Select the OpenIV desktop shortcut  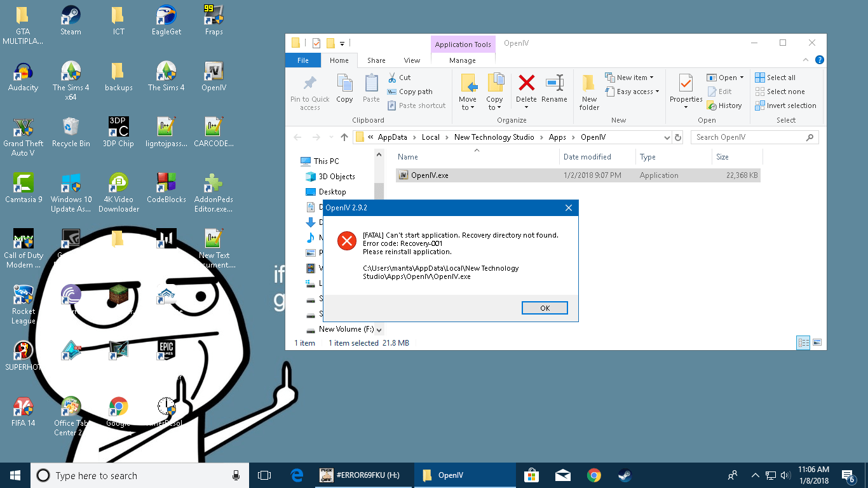214,78
